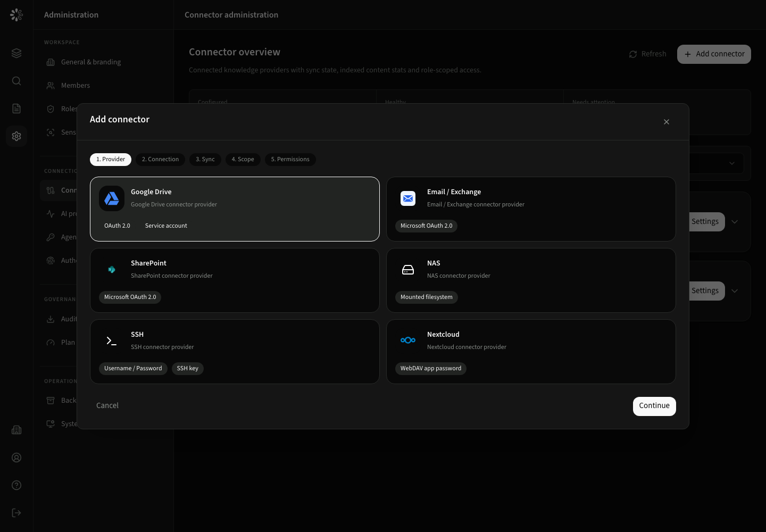Viewport: 766px width, 532px height.
Task: Click the SharePoint provider icon
Action: click(112, 270)
